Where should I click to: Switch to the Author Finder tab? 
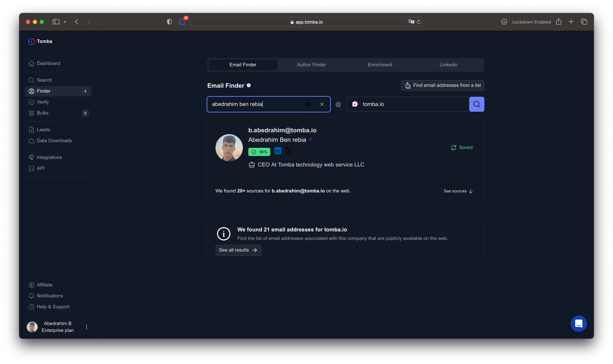311,65
